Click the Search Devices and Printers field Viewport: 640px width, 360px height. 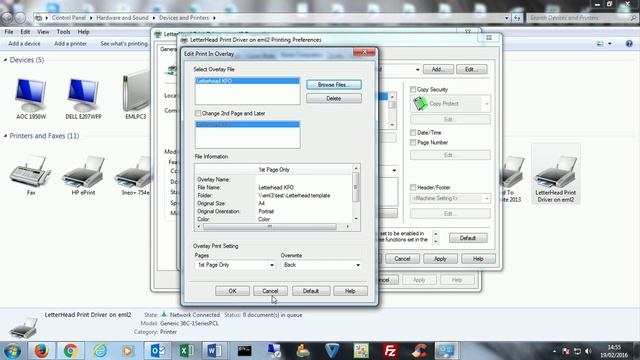pyautogui.click(x=581, y=18)
